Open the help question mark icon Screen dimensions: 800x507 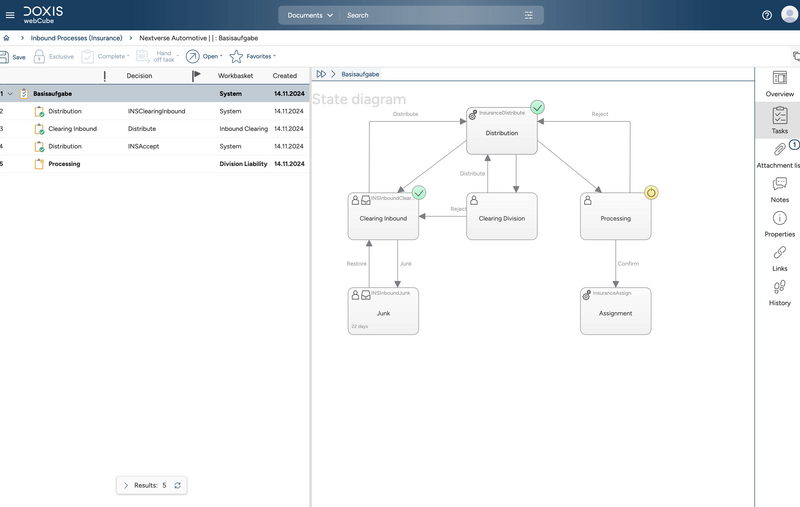point(767,15)
